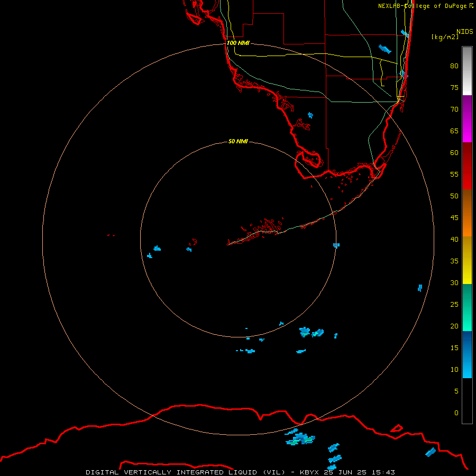The width and height of the screenshot is (476, 476).
Task: Click the 35 value on the VIL scale
Action: [x=454, y=261]
